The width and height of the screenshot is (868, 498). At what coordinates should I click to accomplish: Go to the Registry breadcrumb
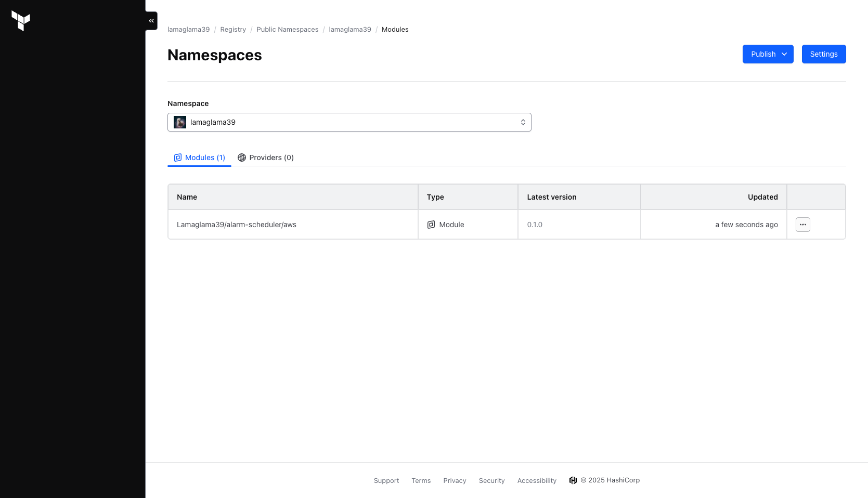point(233,30)
